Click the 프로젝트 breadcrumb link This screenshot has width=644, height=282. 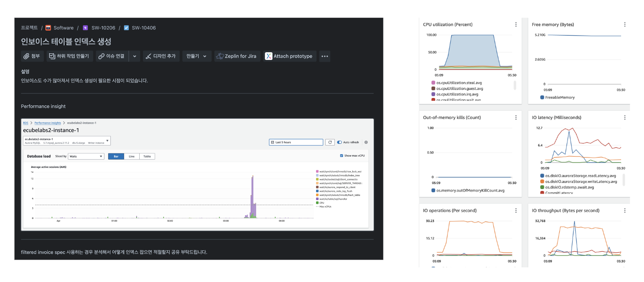pos(29,28)
